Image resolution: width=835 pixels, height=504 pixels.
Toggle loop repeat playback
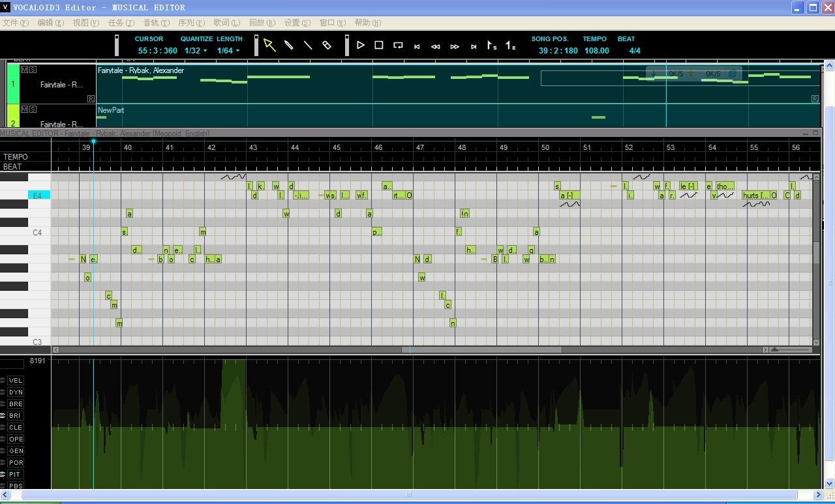coord(398,46)
